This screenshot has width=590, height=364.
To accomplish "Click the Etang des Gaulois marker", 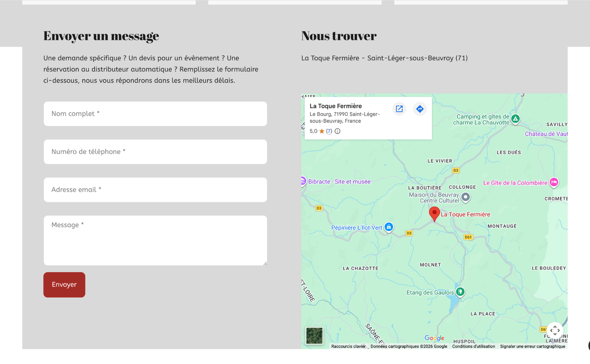I will (460, 292).
